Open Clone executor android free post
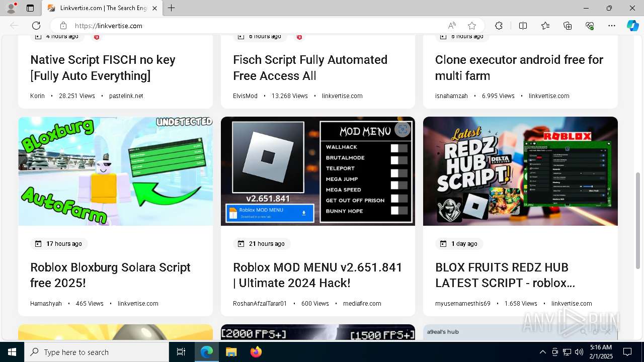This screenshot has height=362, width=644. tap(519, 68)
